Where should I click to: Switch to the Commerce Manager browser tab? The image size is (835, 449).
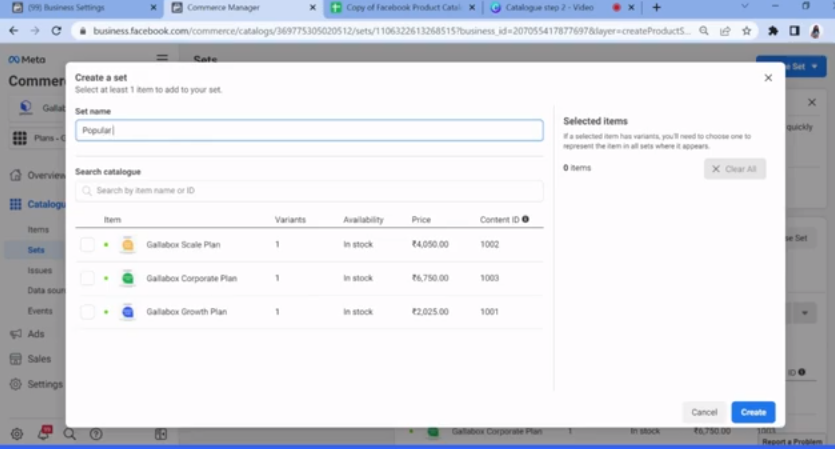[x=244, y=7]
